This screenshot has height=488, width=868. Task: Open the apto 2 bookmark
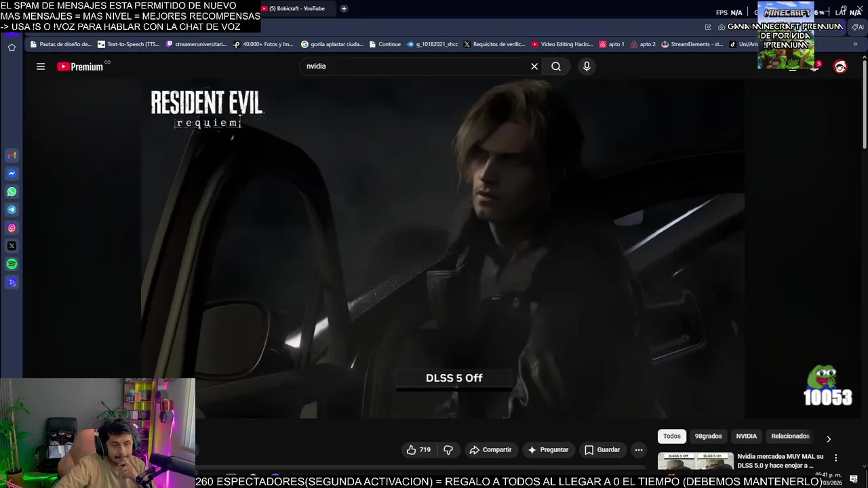[643, 44]
